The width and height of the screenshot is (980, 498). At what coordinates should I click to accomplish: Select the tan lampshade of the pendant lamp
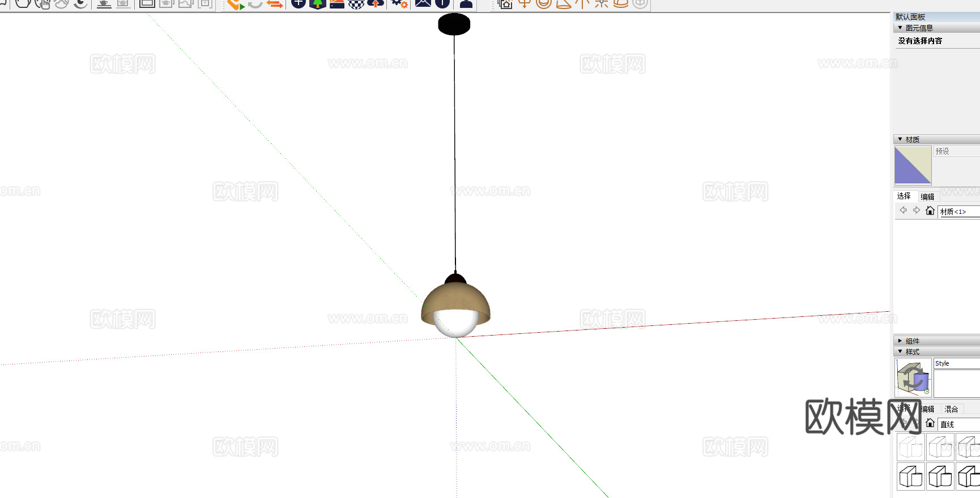click(455, 298)
